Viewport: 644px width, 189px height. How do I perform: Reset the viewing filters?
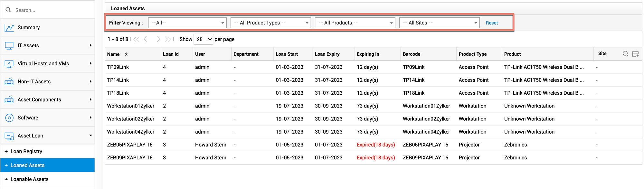pyautogui.click(x=492, y=23)
